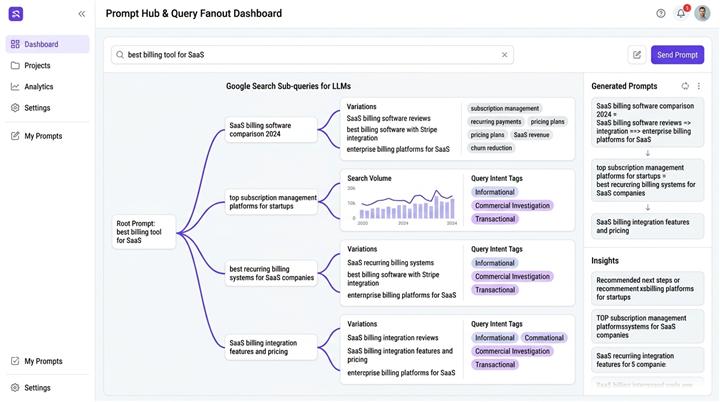Click 'SaaS billing software reviews' variation
The image size is (720, 402).
pyautogui.click(x=388, y=119)
